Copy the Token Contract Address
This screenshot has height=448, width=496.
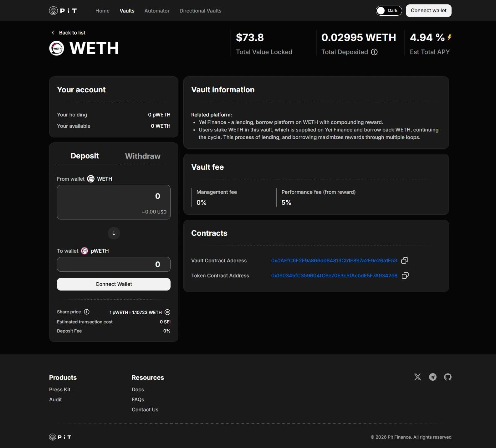tap(405, 275)
